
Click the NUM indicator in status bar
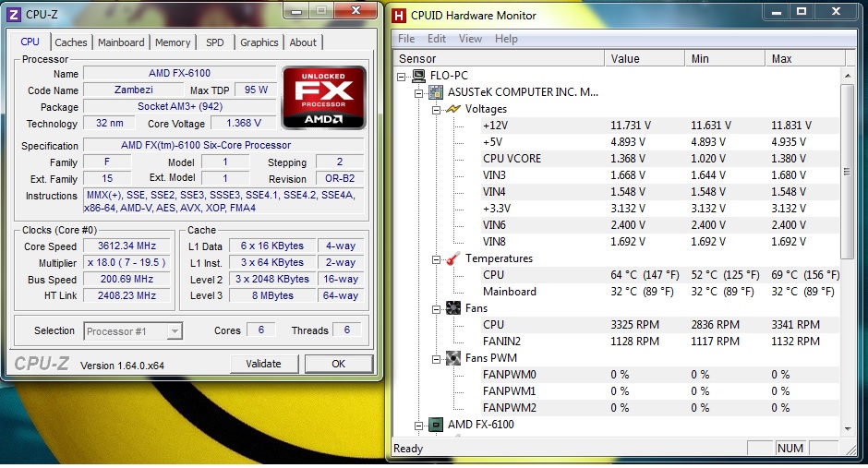790,448
